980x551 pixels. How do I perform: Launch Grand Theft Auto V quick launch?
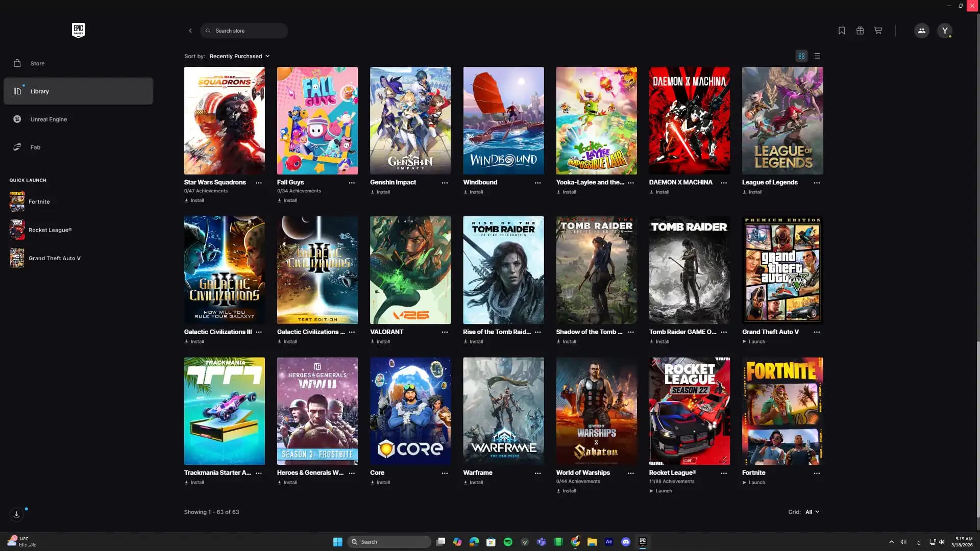pyautogui.click(x=46, y=258)
